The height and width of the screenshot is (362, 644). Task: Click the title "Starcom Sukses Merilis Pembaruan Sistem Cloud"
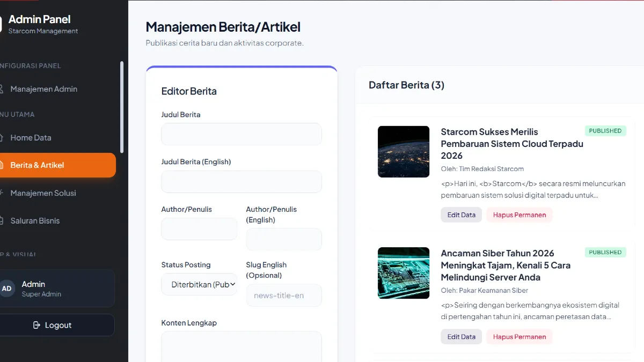pos(512,144)
